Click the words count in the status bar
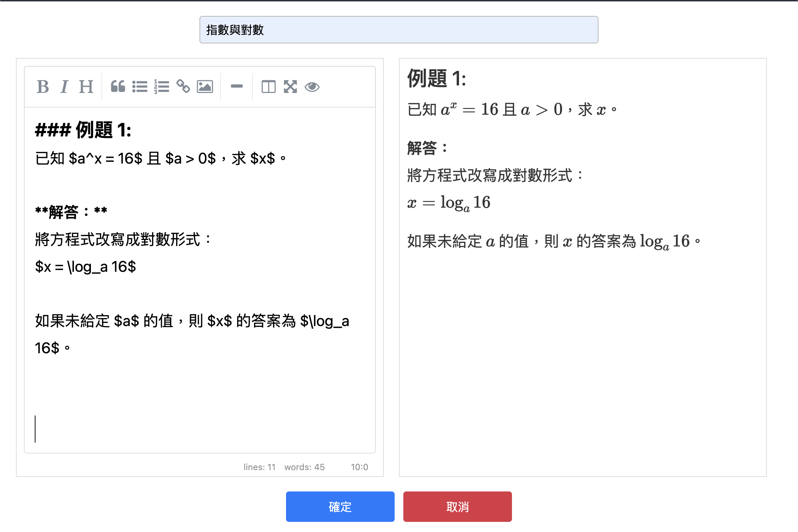The height and width of the screenshot is (532, 798). 304,467
